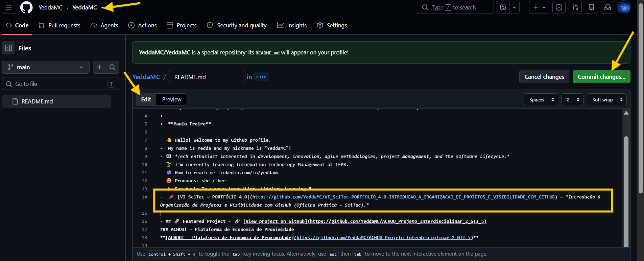Screen dimensions: 644x261
Task: View your issues icon
Action: tap(559, 7)
